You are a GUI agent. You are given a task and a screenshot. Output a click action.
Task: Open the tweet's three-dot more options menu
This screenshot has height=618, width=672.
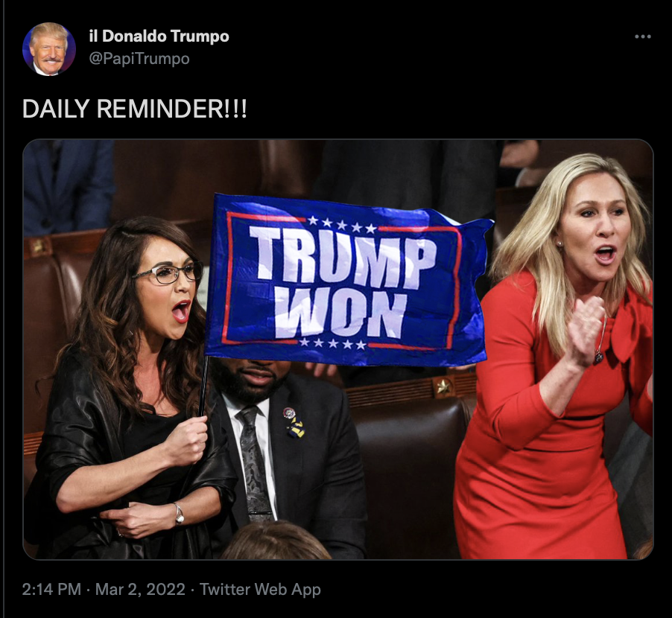pyautogui.click(x=642, y=36)
